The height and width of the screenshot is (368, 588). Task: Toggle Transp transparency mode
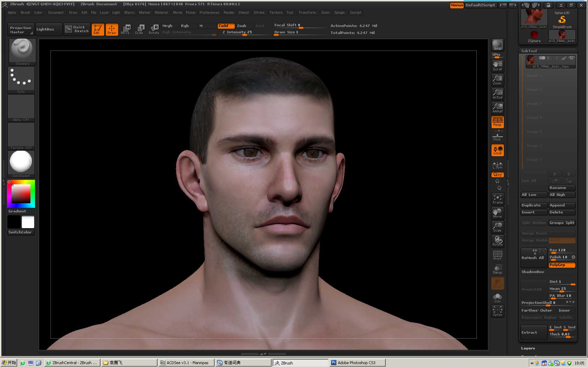click(497, 269)
